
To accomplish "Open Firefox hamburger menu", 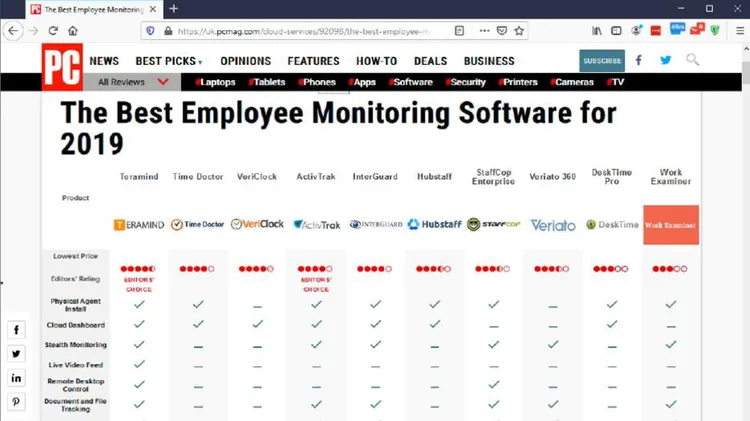I will [739, 31].
